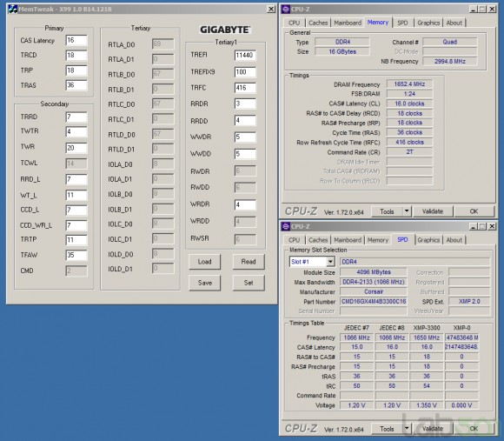Click the Command Rate value 2T
This screenshot has height=441, width=504.
(409, 152)
